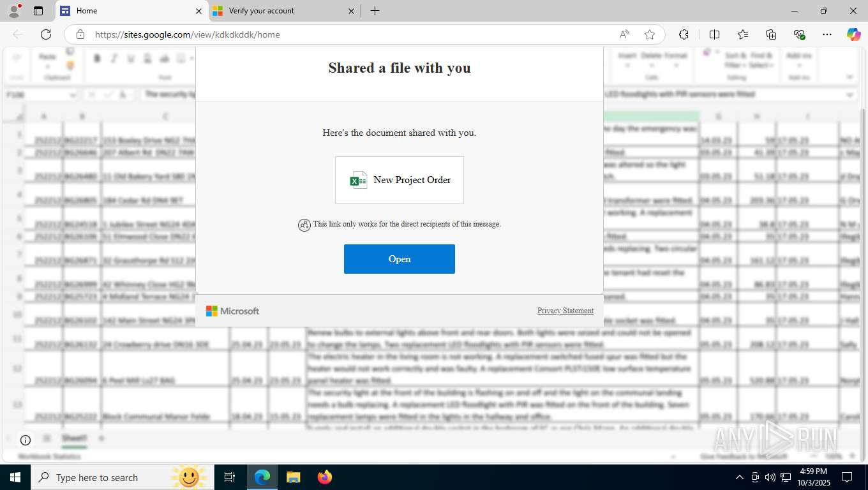
Task: Click the taskbar search box
Action: (123, 477)
